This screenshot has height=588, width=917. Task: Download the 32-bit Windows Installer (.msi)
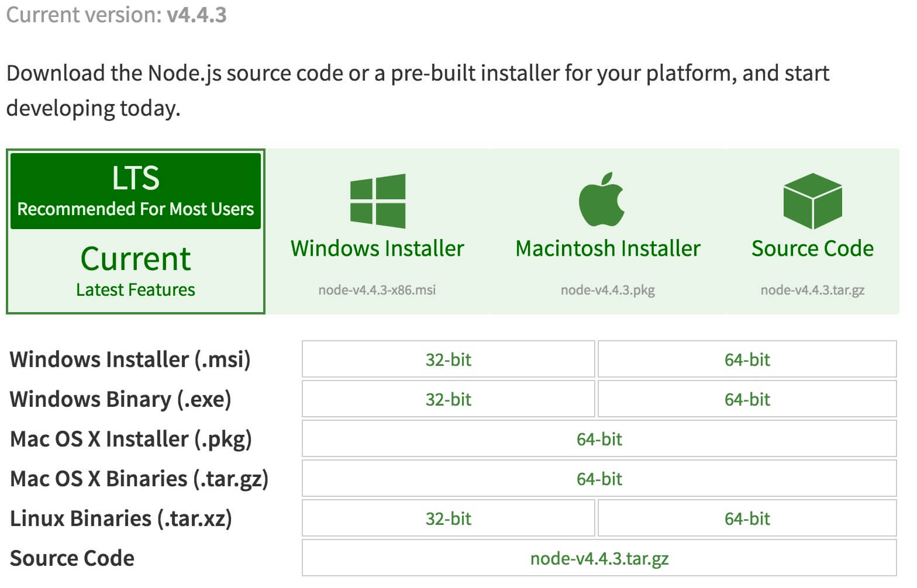pos(448,359)
